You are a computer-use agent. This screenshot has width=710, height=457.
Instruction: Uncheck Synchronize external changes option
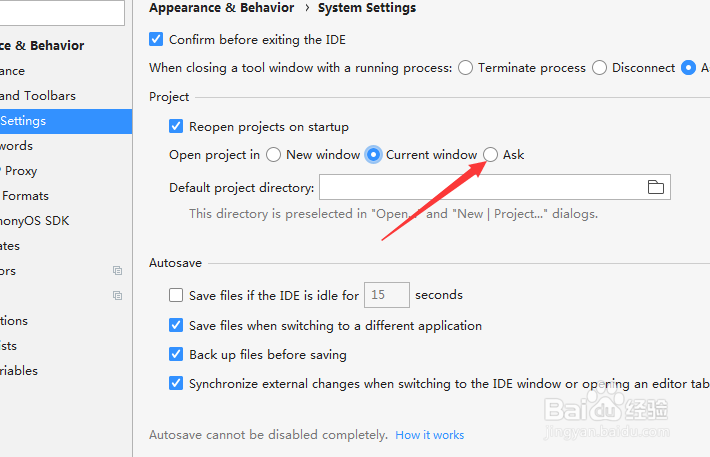click(177, 383)
